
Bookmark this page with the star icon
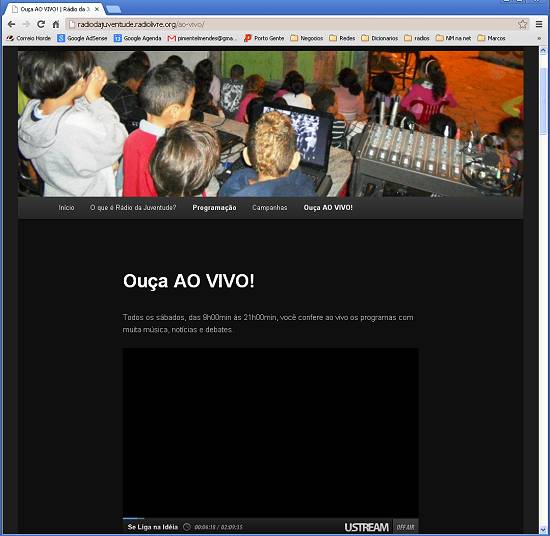tap(522, 24)
